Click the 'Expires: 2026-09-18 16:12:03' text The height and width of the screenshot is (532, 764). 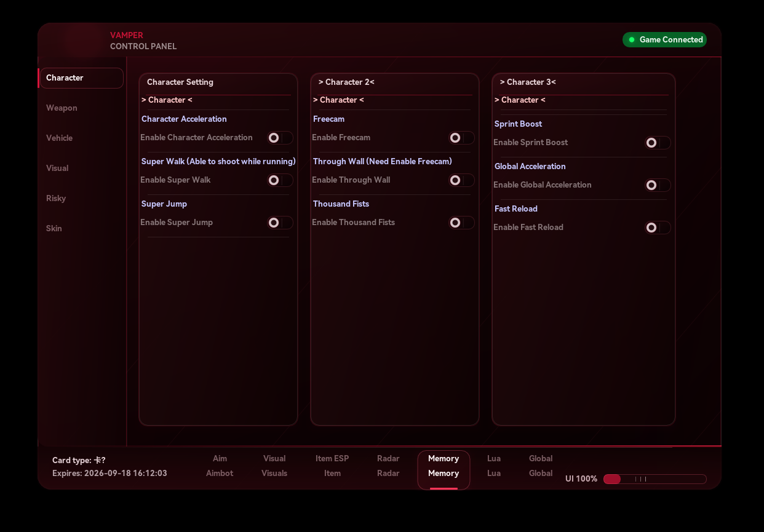109,474
